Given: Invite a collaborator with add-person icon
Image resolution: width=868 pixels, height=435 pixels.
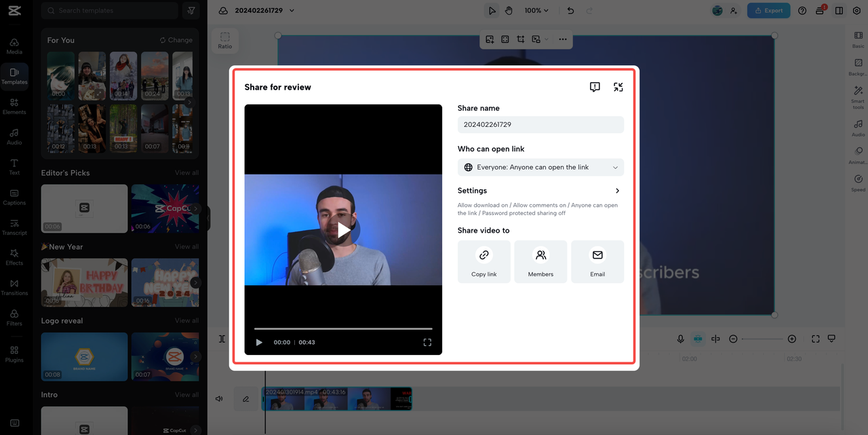Looking at the screenshot, I should pos(734,10).
